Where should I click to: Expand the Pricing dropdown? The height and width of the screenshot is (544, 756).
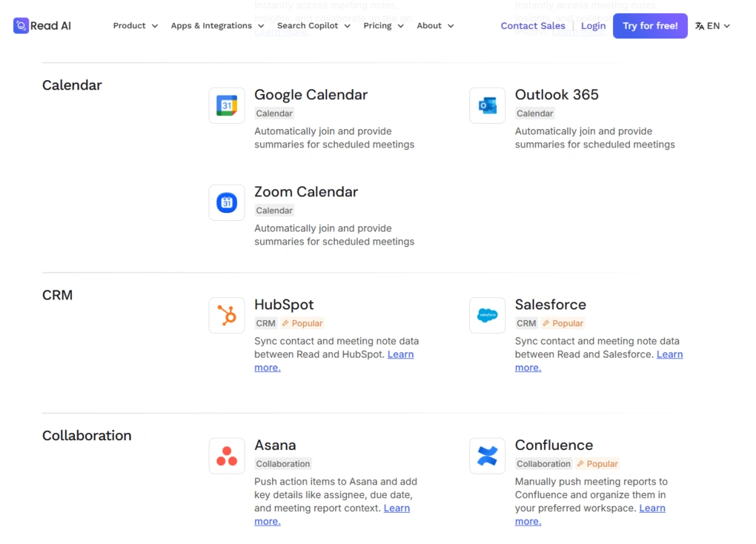[383, 25]
